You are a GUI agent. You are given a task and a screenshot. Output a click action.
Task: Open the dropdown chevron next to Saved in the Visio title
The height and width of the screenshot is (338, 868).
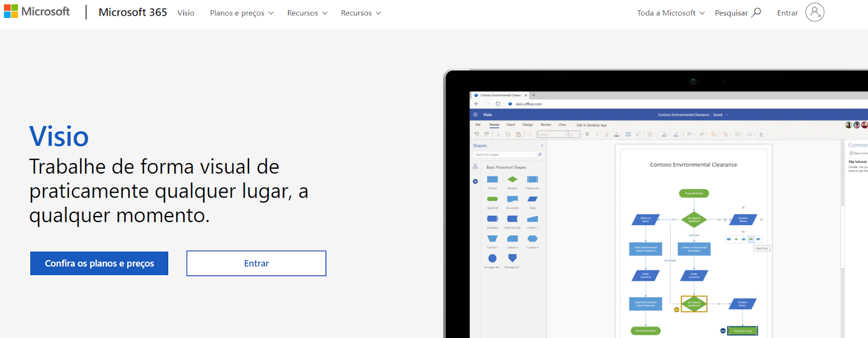[727, 115]
